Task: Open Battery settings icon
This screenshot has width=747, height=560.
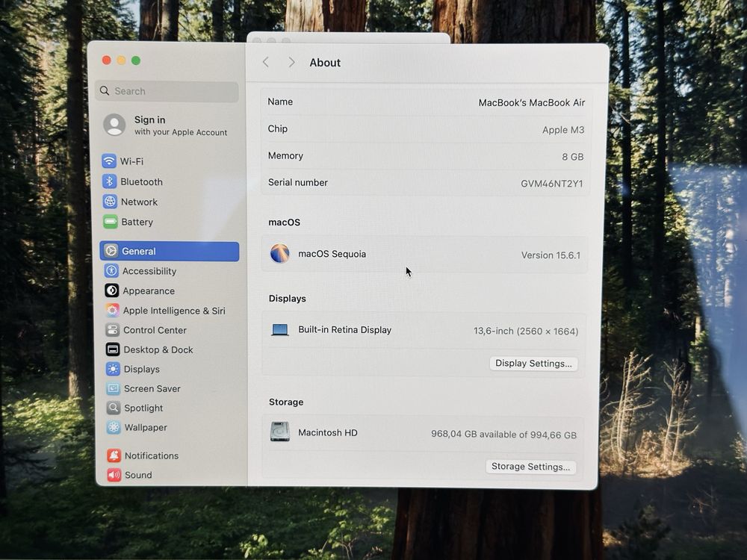Action: (111, 222)
